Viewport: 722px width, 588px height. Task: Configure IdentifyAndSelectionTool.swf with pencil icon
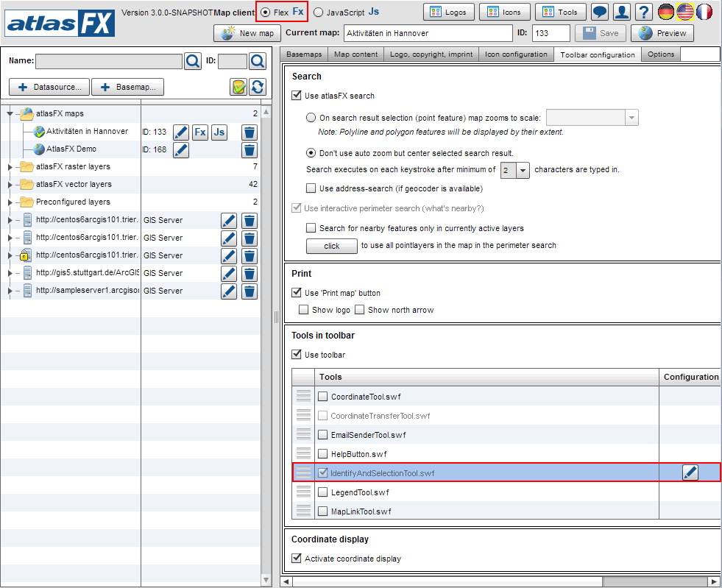(690, 472)
